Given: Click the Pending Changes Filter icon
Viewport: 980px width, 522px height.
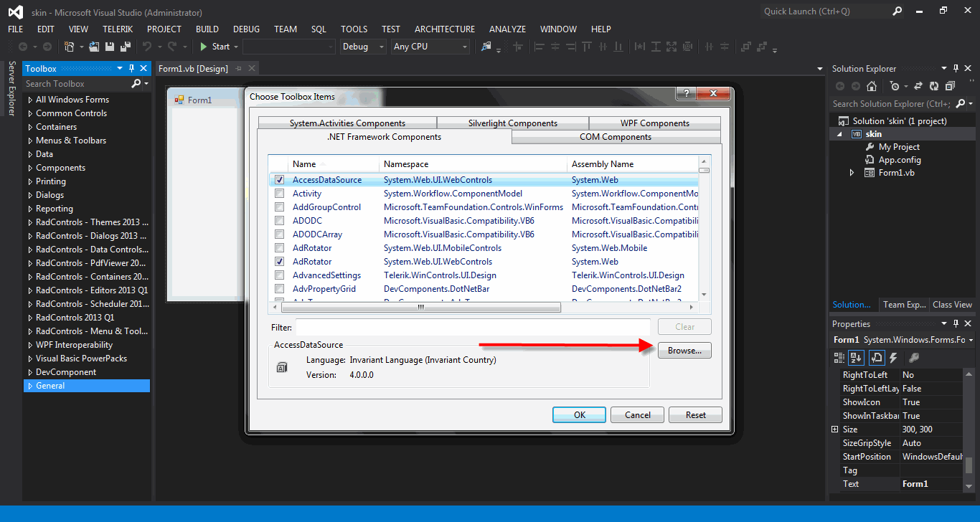Looking at the screenshot, I should pos(895,86).
